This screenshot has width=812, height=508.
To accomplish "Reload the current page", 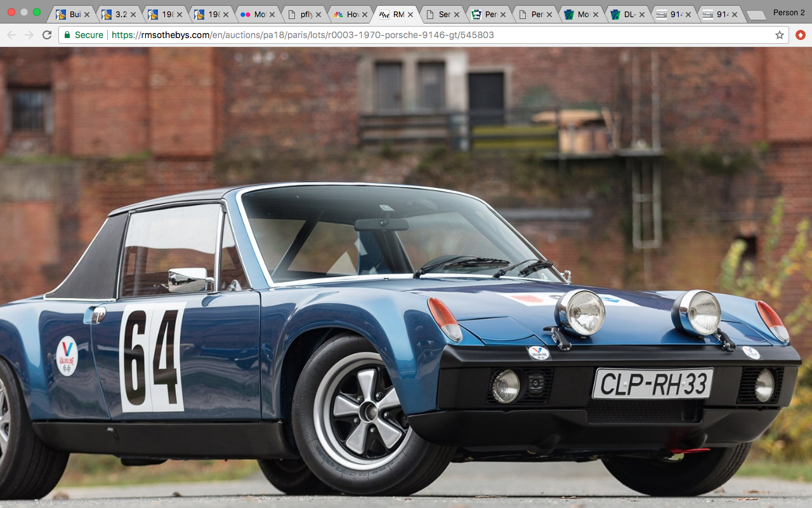I will 47,35.
